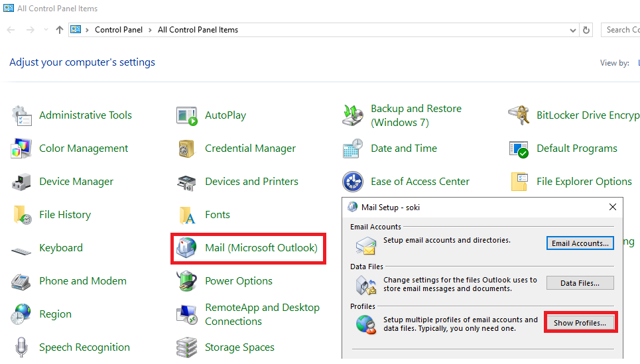640x364 pixels.
Task: Open the recent locations dropdown arrow
Action: coord(46,30)
